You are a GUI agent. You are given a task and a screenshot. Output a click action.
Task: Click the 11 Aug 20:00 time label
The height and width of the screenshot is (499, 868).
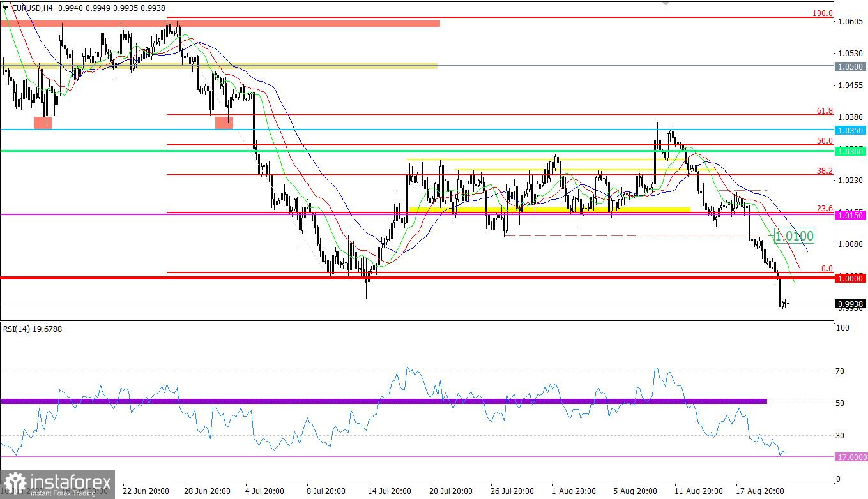pos(697,491)
